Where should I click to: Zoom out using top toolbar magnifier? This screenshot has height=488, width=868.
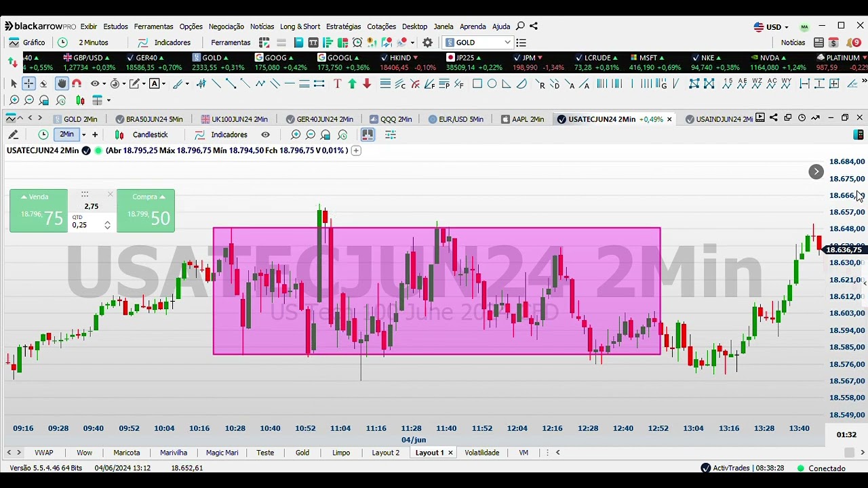[x=29, y=100]
